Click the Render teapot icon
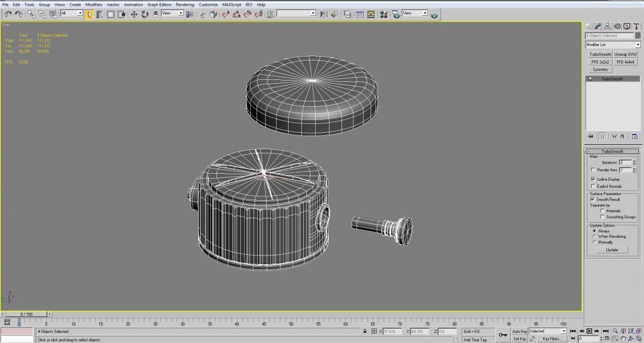The width and height of the screenshot is (644, 343). 434,14
